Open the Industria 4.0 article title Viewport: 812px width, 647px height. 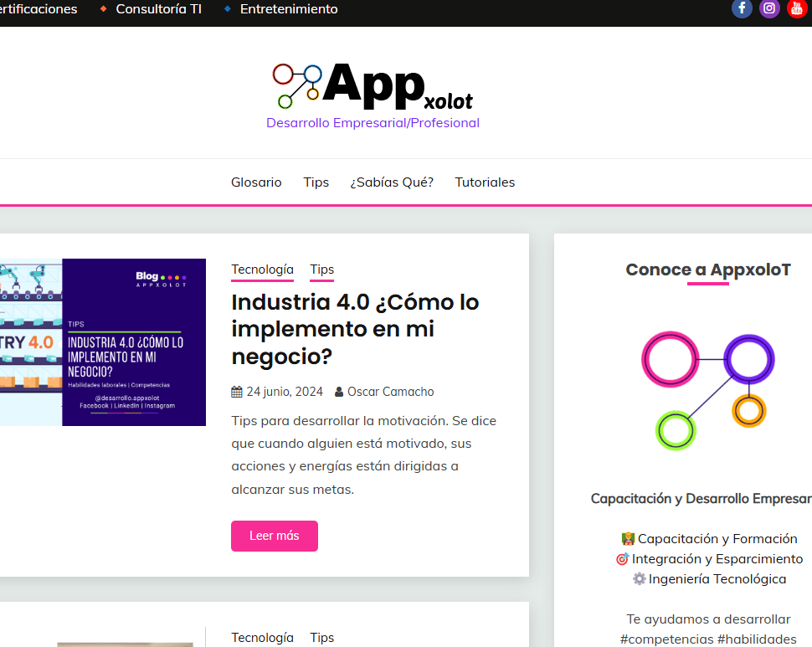pos(355,329)
